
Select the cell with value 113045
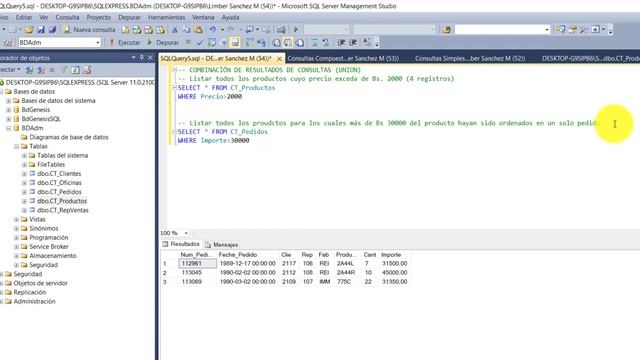click(198, 273)
